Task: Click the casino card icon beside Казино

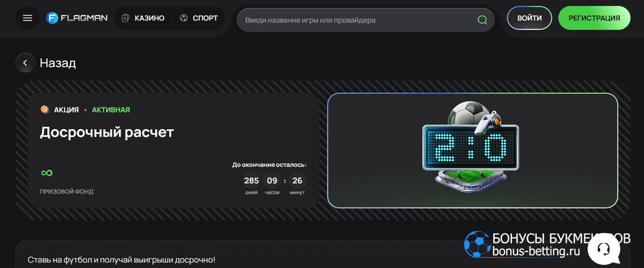Action: pyautogui.click(x=126, y=18)
